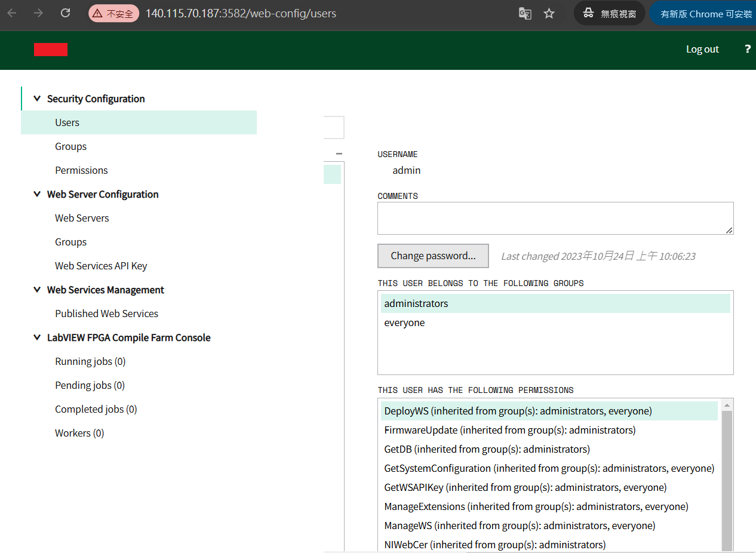Image resolution: width=756 pixels, height=553 pixels.
Task: Click the permissions list scrollbar thumb
Action: (727, 481)
